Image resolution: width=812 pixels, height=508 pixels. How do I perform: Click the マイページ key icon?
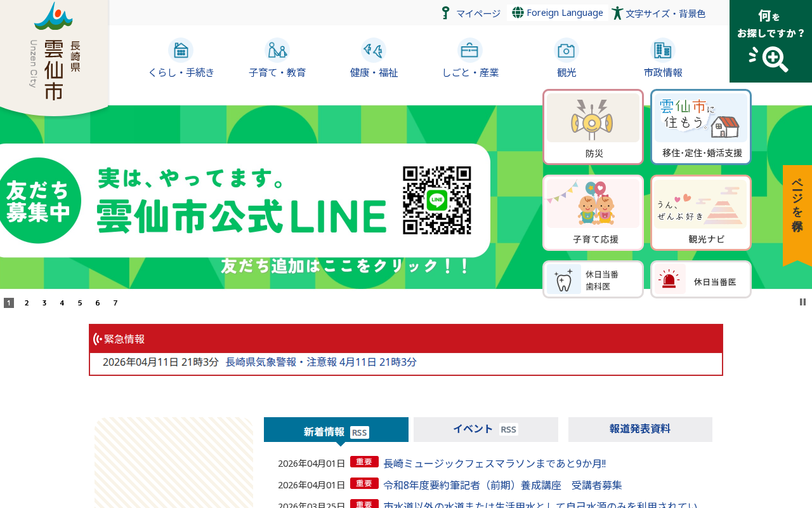pos(446,13)
